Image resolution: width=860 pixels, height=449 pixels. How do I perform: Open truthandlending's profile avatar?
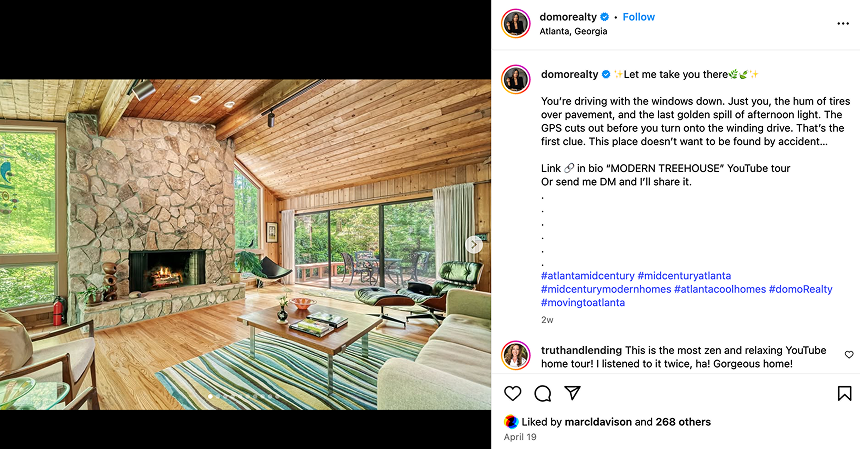[x=516, y=356]
